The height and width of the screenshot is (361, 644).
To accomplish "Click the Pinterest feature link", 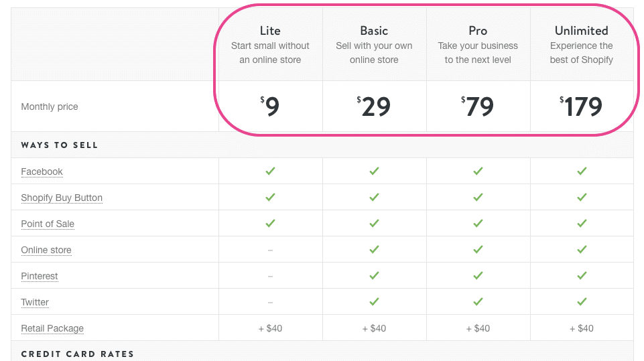I will (40, 276).
